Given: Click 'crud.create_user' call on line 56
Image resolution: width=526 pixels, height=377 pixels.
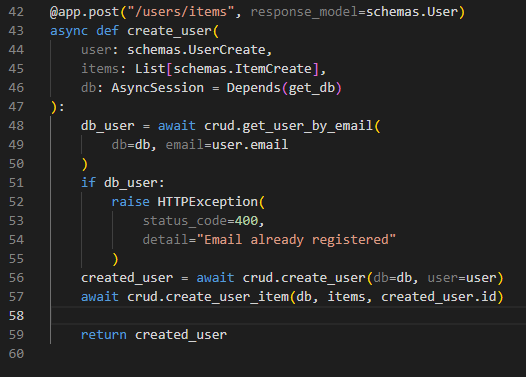Looking at the screenshot, I should click(304, 278).
